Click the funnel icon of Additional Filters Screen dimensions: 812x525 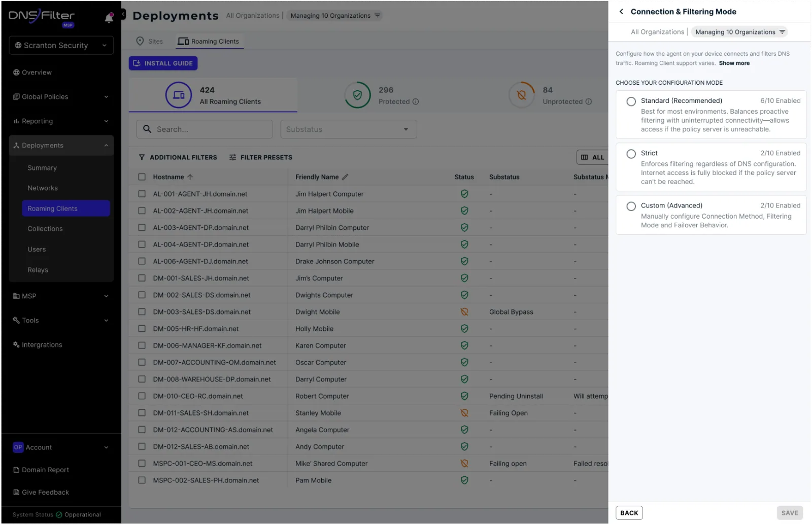[142, 157]
